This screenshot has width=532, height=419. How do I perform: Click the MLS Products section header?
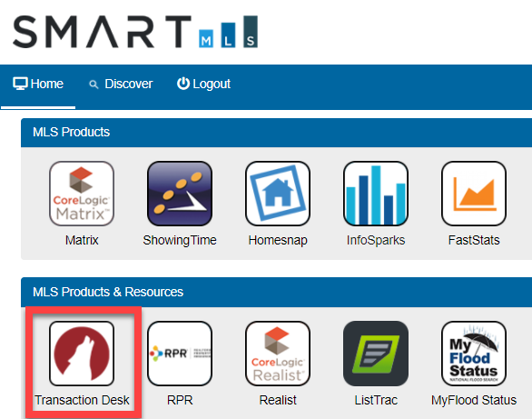(x=71, y=132)
